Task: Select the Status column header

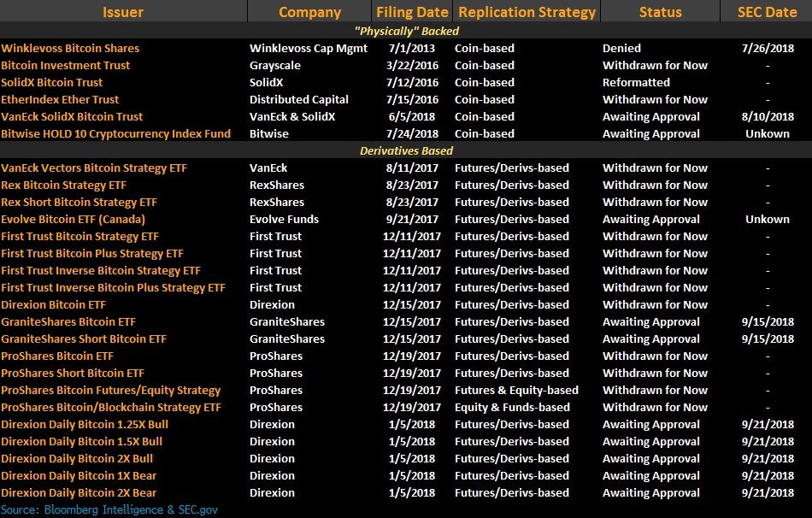Action: (660, 12)
